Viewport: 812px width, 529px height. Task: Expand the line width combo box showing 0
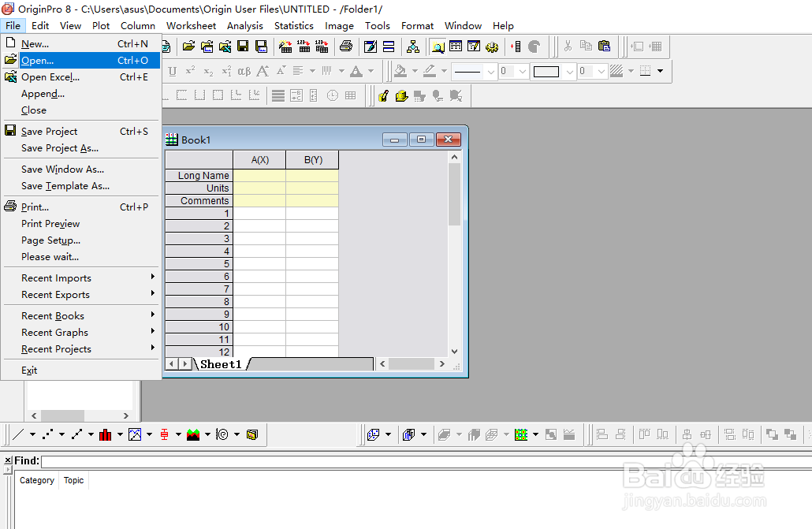pyautogui.click(x=522, y=72)
